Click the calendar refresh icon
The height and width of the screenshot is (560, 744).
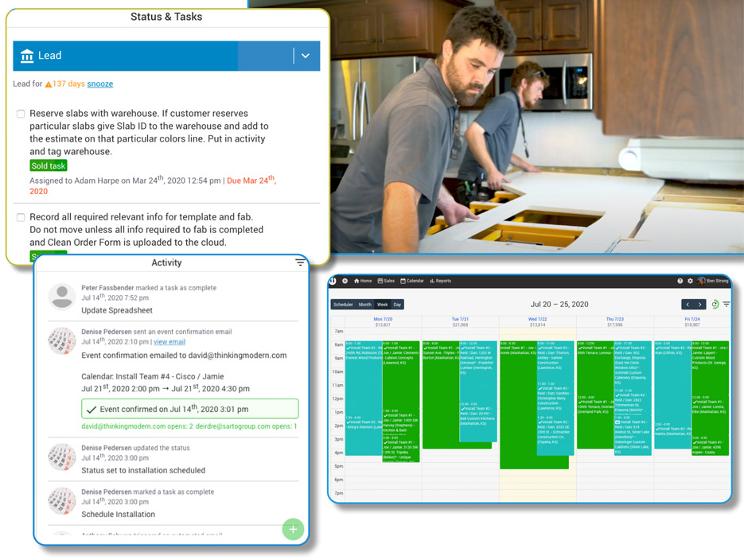[715, 305]
